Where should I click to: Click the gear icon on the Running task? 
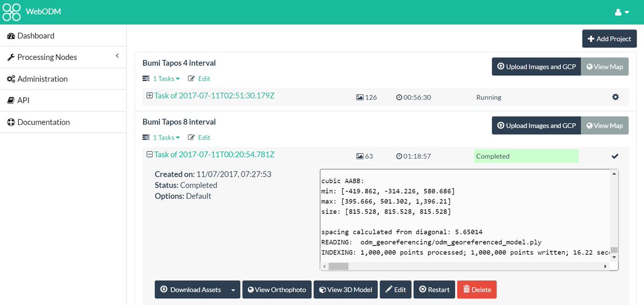[615, 97]
